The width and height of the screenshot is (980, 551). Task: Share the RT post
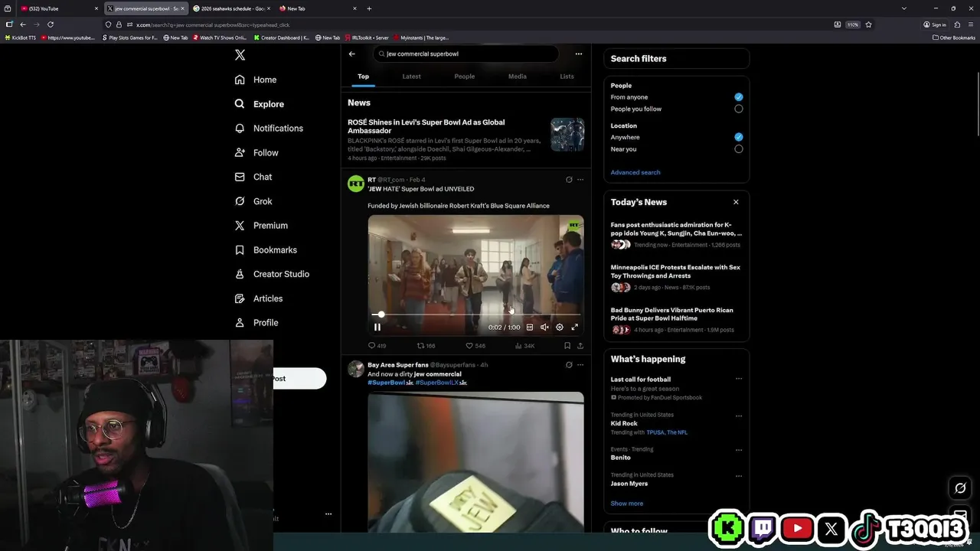point(580,346)
